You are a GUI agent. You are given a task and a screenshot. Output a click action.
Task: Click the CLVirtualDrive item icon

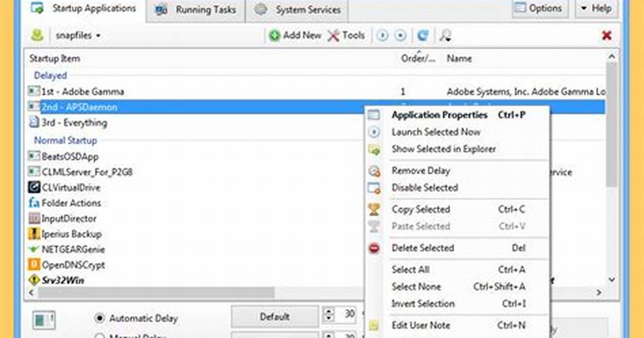pos(34,187)
